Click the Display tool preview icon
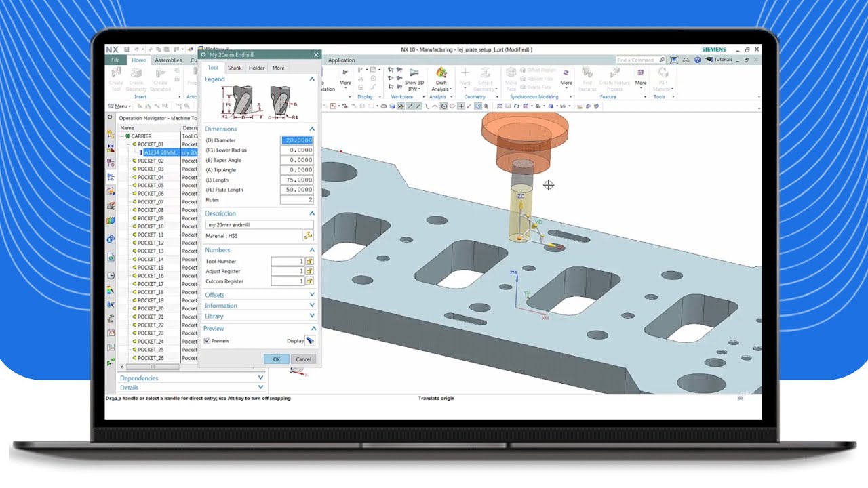868x488 pixels. [310, 340]
